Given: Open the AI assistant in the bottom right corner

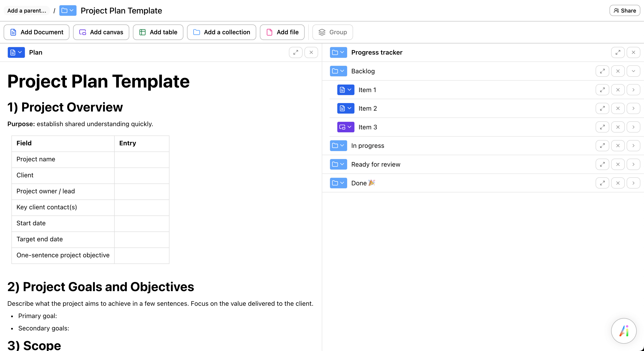Looking at the screenshot, I should (623, 331).
